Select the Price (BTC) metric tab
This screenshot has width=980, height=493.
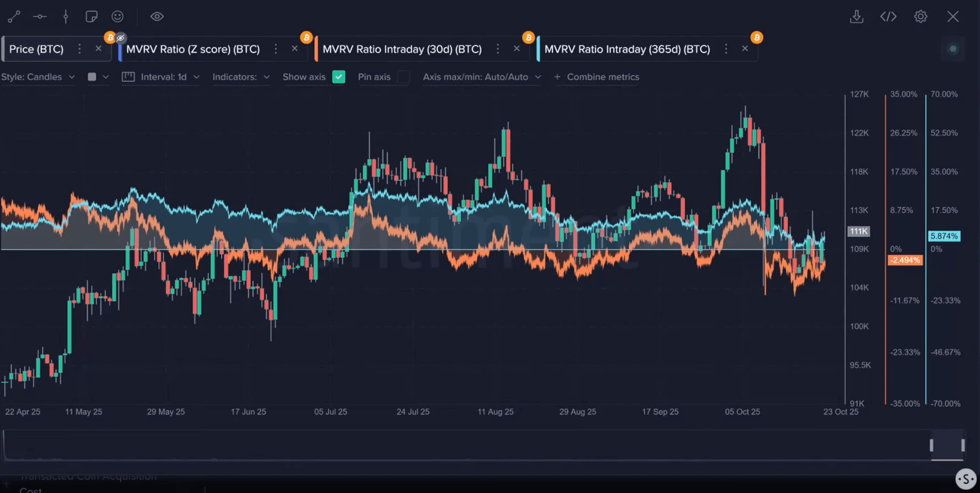[x=36, y=49]
